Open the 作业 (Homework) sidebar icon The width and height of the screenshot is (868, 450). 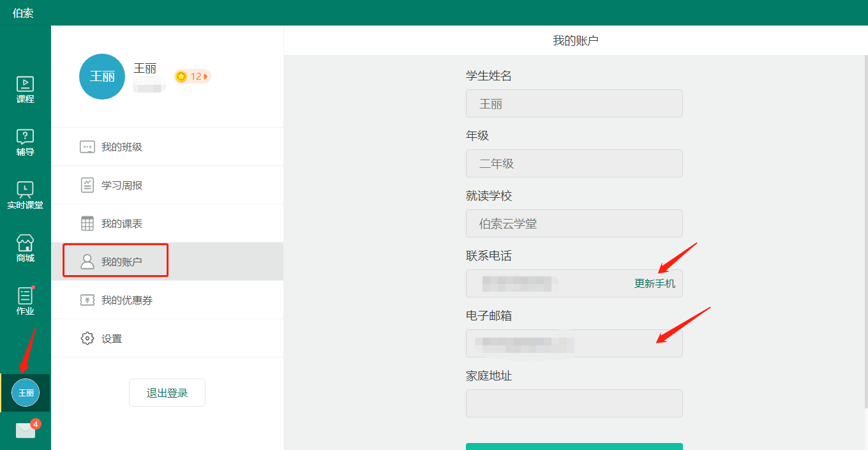[x=24, y=300]
